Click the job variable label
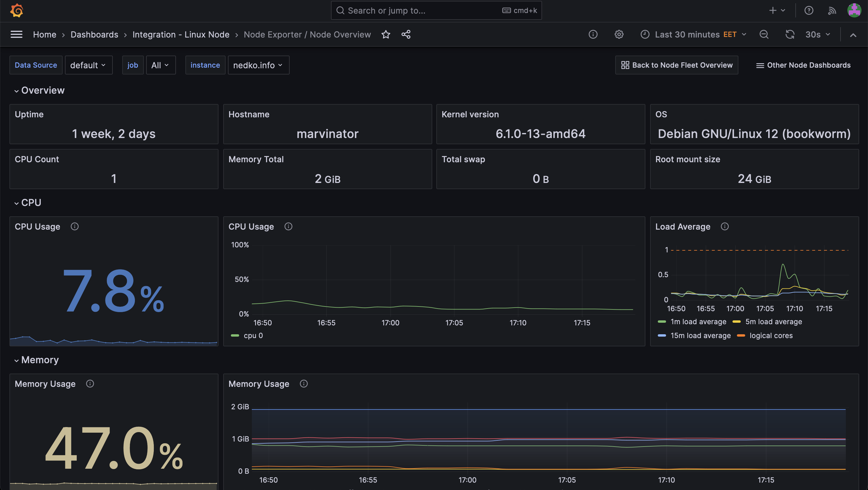Image resolution: width=868 pixels, height=490 pixels. [x=133, y=65]
